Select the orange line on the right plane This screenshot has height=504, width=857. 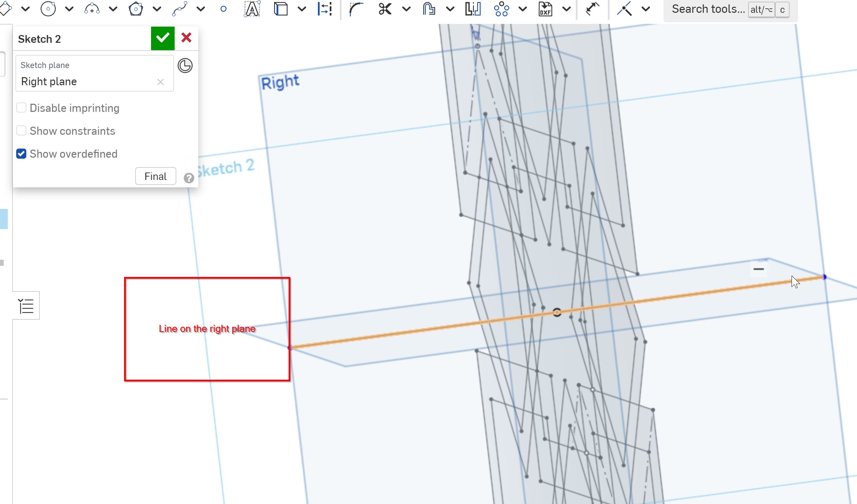coord(425,330)
